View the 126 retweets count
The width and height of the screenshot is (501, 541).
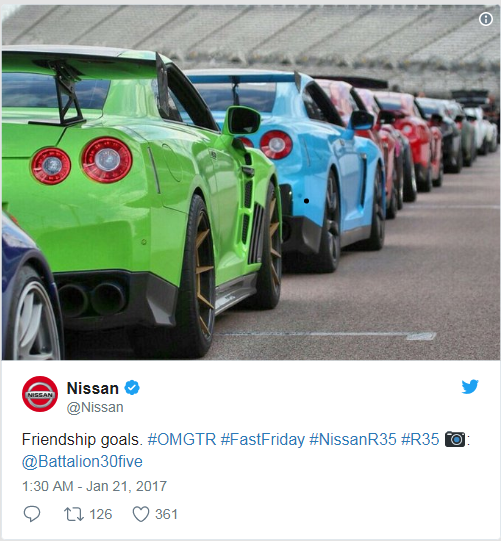click(x=101, y=514)
